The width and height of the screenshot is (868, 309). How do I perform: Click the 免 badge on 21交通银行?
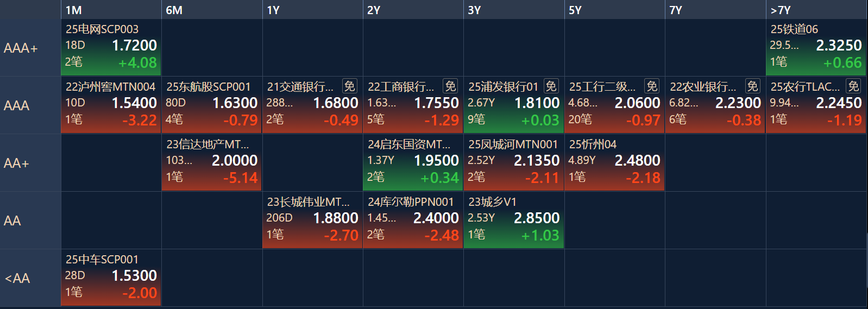(x=350, y=86)
